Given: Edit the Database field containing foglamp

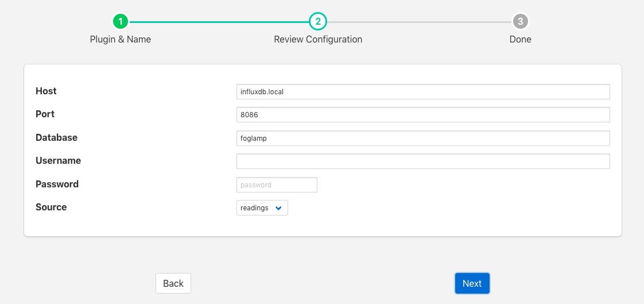Looking at the screenshot, I should point(422,138).
